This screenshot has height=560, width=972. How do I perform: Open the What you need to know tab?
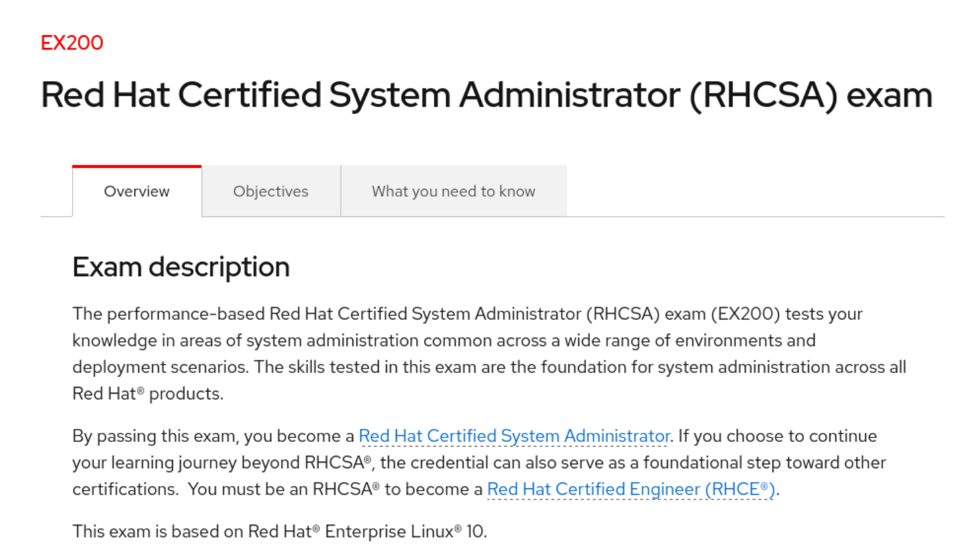[x=454, y=191]
